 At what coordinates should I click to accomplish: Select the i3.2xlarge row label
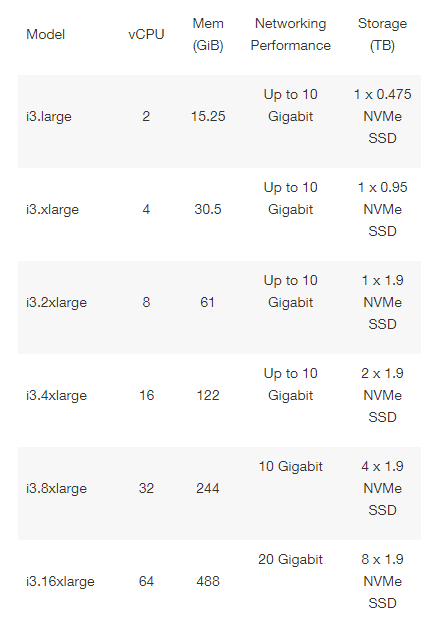[56, 302]
